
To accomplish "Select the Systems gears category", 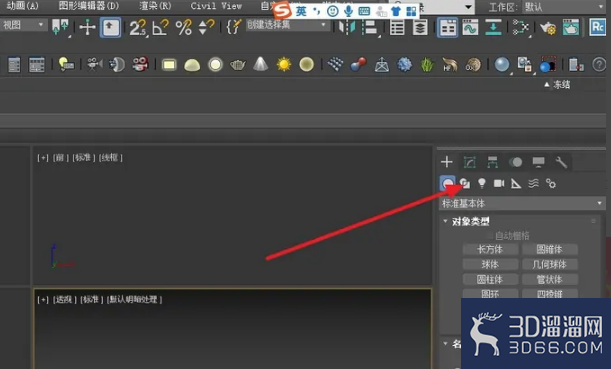I will (551, 183).
